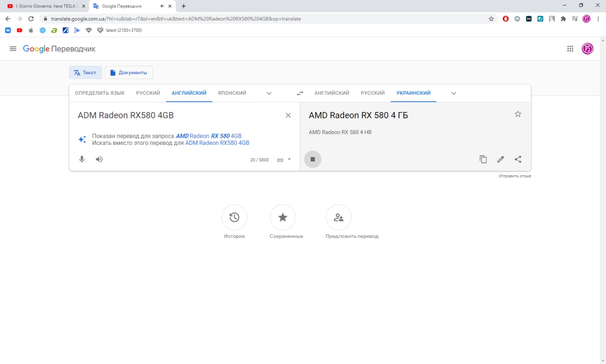606x364 pixels.
Task: Share the translation
Action: tap(518, 160)
